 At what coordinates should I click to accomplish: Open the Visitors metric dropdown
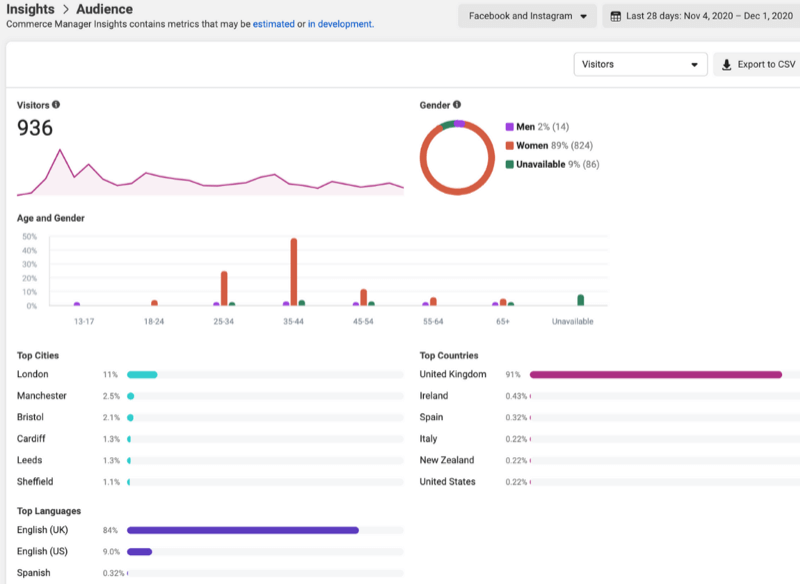(640, 64)
